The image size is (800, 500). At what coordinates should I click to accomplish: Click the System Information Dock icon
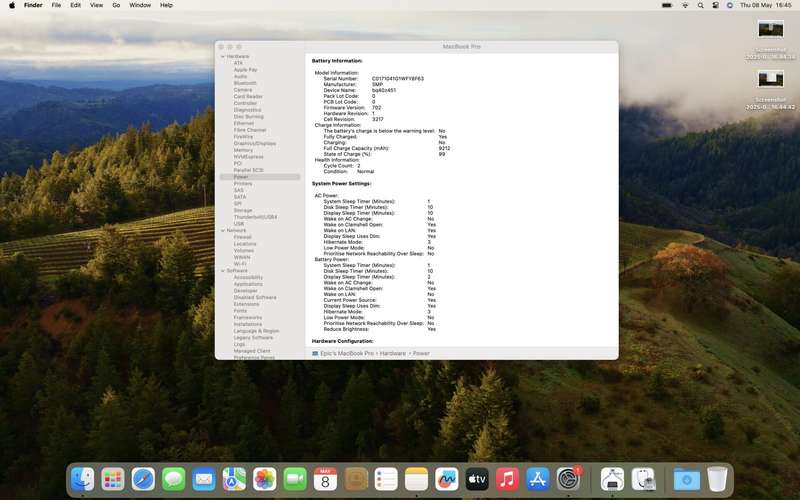(612, 480)
